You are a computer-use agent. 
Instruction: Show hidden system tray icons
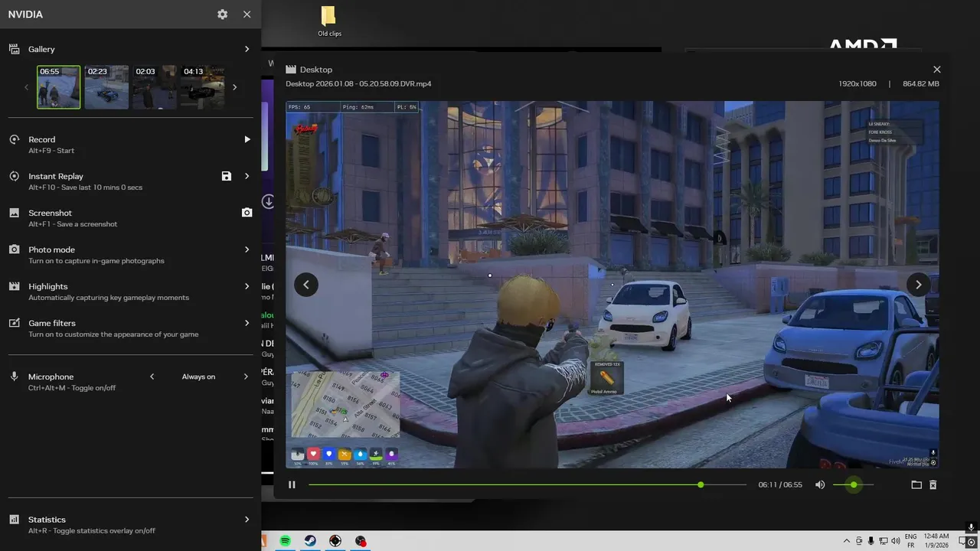[846, 541]
